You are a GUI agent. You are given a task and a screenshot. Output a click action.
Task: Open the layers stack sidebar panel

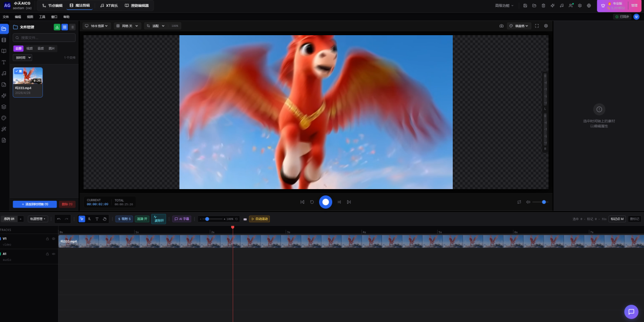coord(4,107)
